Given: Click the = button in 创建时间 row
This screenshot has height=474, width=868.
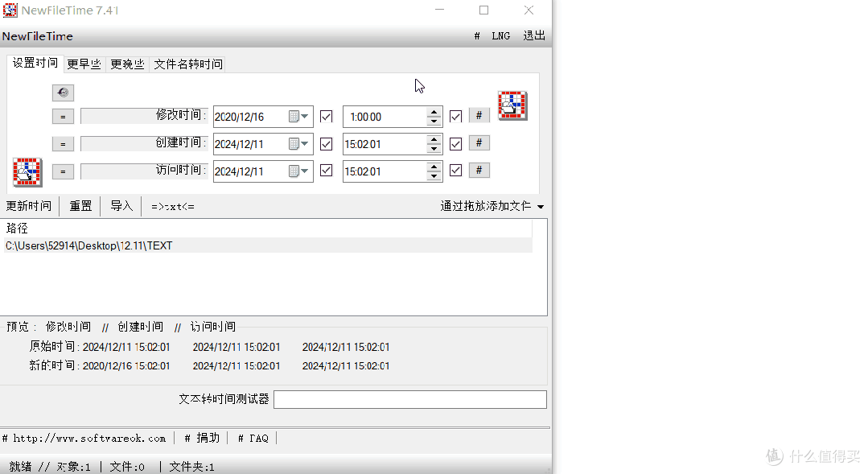Looking at the screenshot, I should [x=63, y=144].
